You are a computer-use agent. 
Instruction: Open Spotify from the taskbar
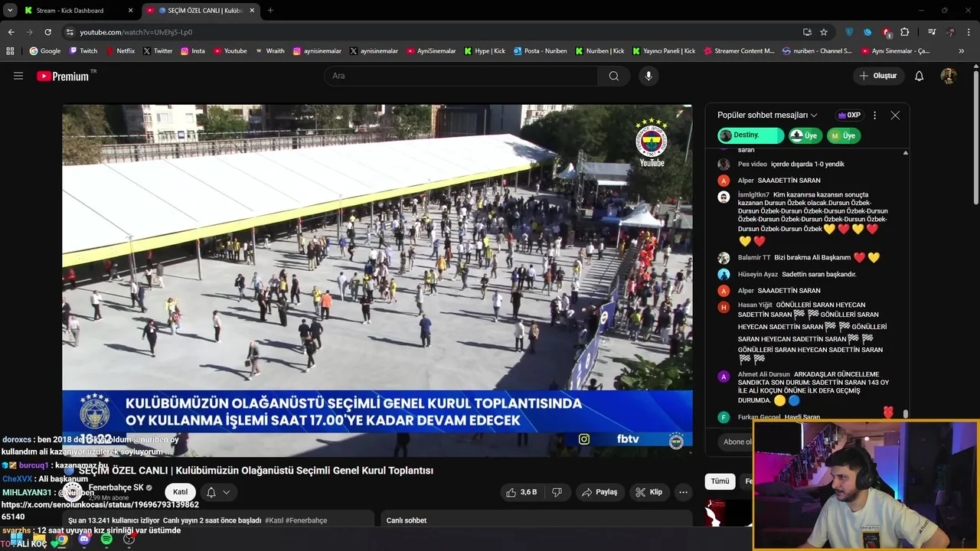tap(106, 539)
